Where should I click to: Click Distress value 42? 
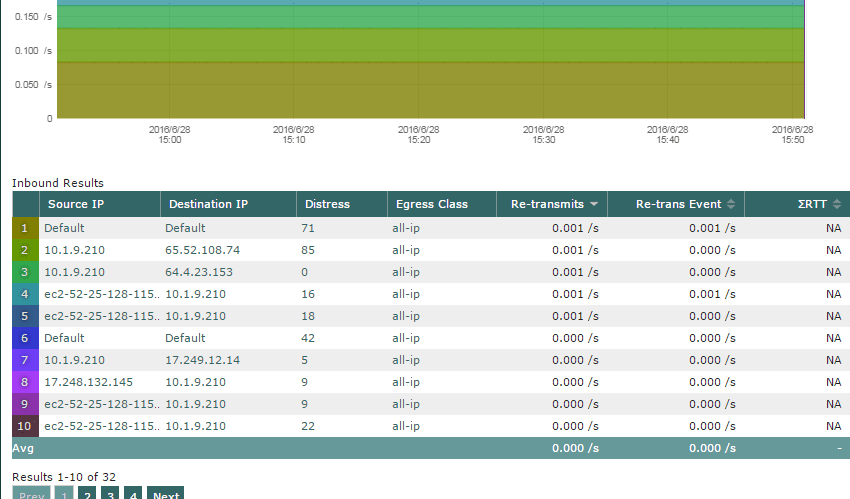point(308,338)
